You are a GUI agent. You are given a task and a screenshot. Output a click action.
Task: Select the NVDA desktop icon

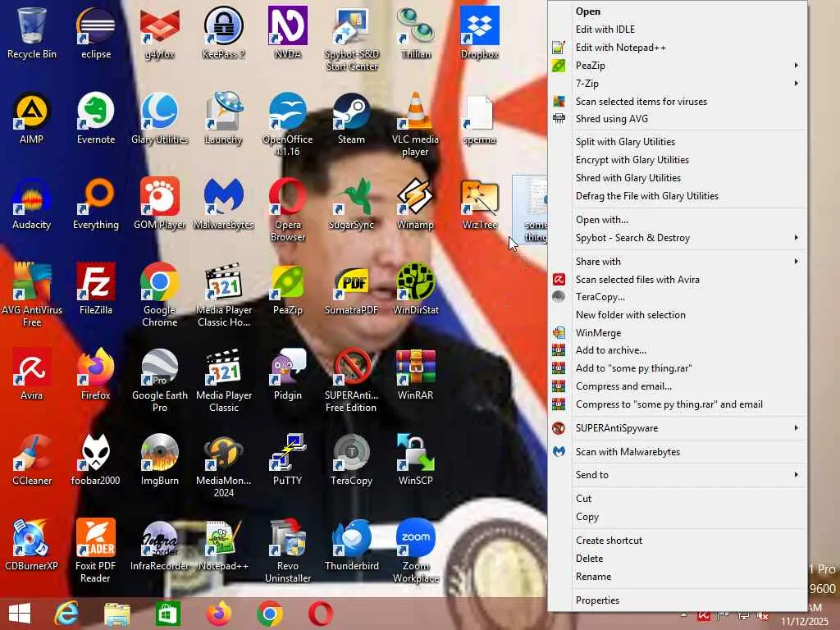[288, 33]
